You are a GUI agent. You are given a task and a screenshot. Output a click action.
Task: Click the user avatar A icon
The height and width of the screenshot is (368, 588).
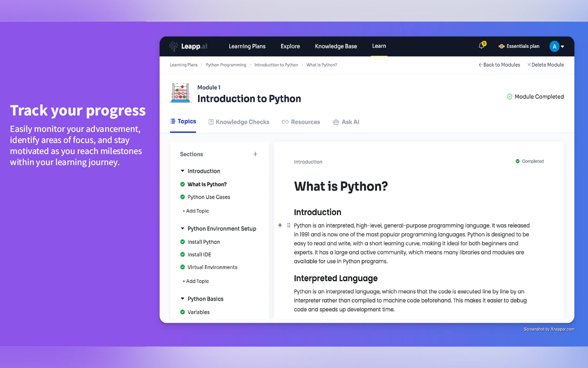coord(554,46)
